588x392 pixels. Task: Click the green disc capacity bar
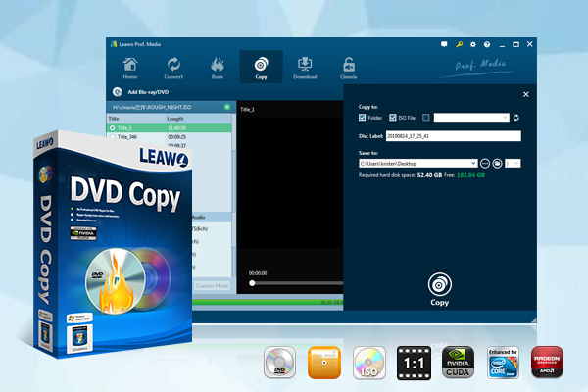pyautogui.click(x=268, y=303)
